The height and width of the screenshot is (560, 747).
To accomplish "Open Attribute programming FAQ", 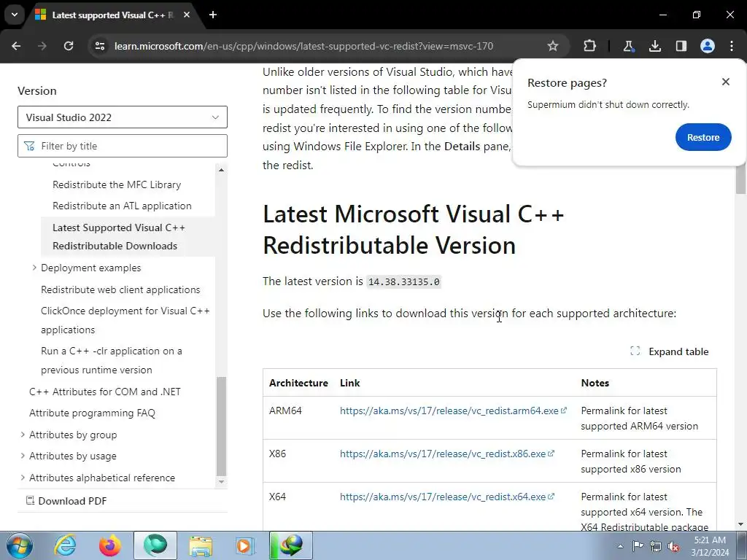I will 92,413.
